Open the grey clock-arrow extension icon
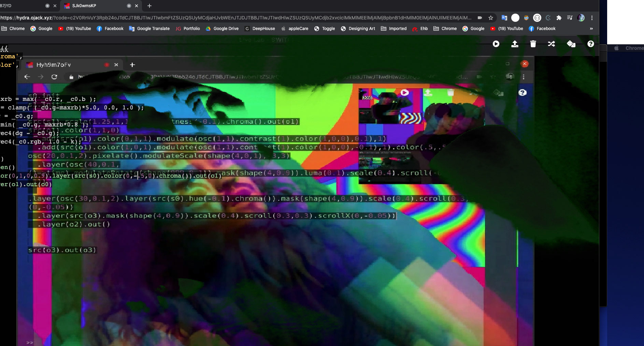Screen dimensions: 644x346 [x=548, y=18]
